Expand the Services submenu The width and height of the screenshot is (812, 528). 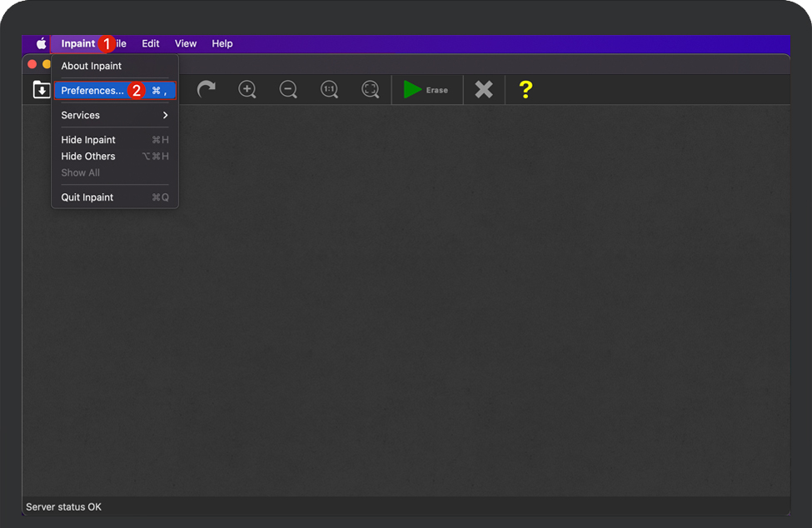[115, 115]
